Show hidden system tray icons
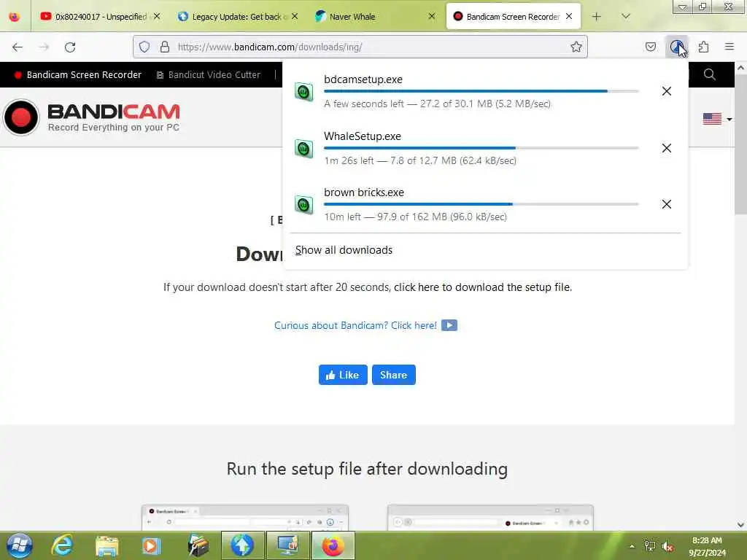The height and width of the screenshot is (560, 747). 632,546
